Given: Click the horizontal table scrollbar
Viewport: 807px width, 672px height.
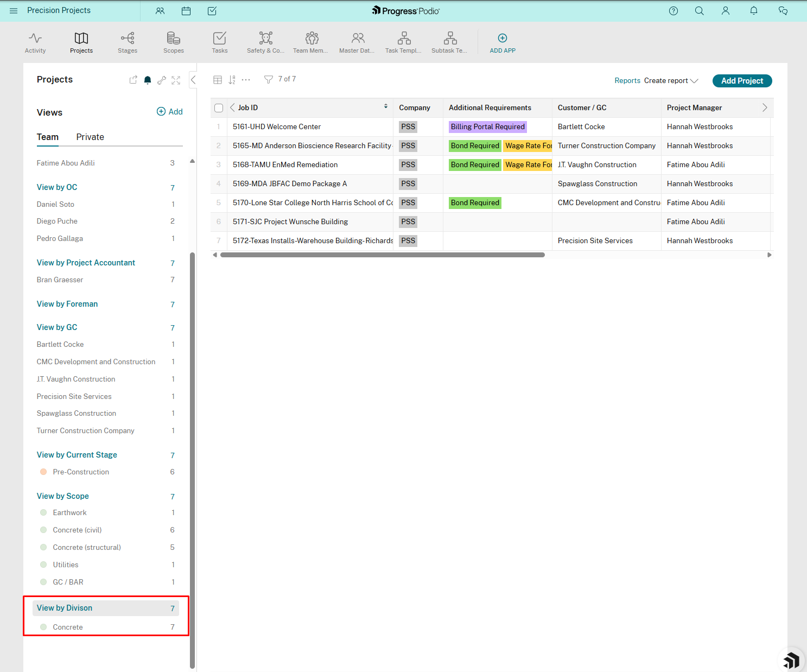Looking at the screenshot, I should point(382,255).
